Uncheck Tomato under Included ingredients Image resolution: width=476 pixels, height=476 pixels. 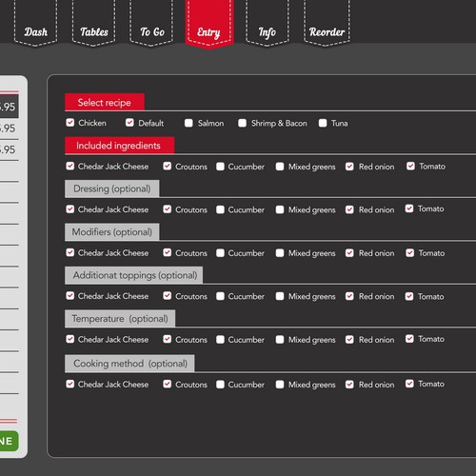click(410, 166)
